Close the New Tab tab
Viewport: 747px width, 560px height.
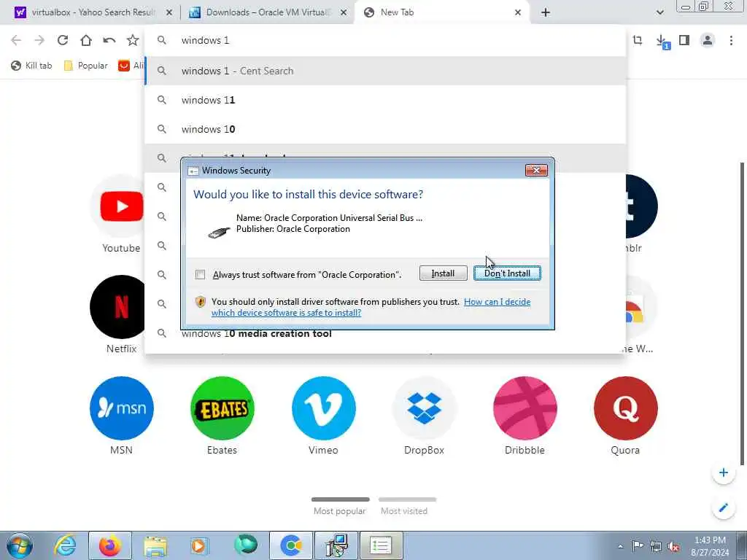tap(518, 12)
